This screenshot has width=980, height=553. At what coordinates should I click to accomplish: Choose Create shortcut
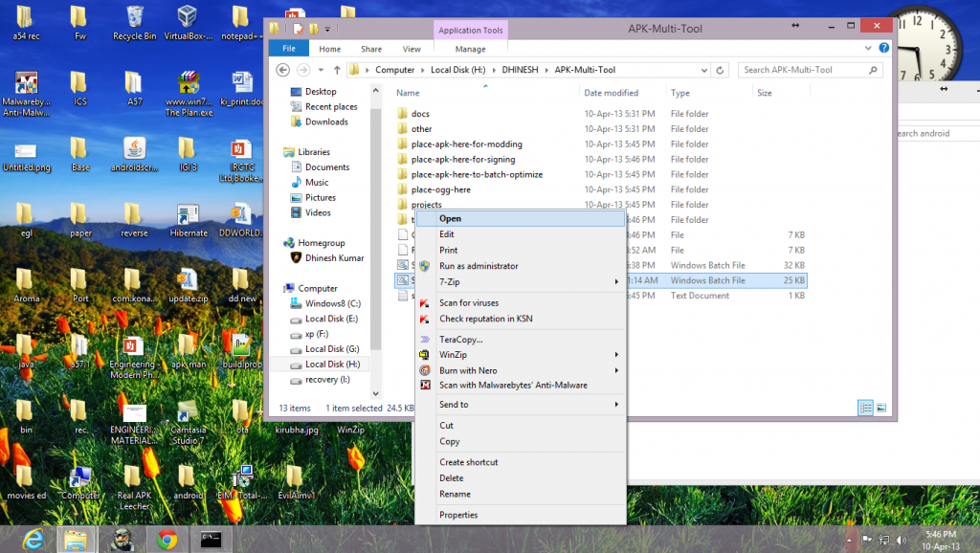(x=521, y=462)
